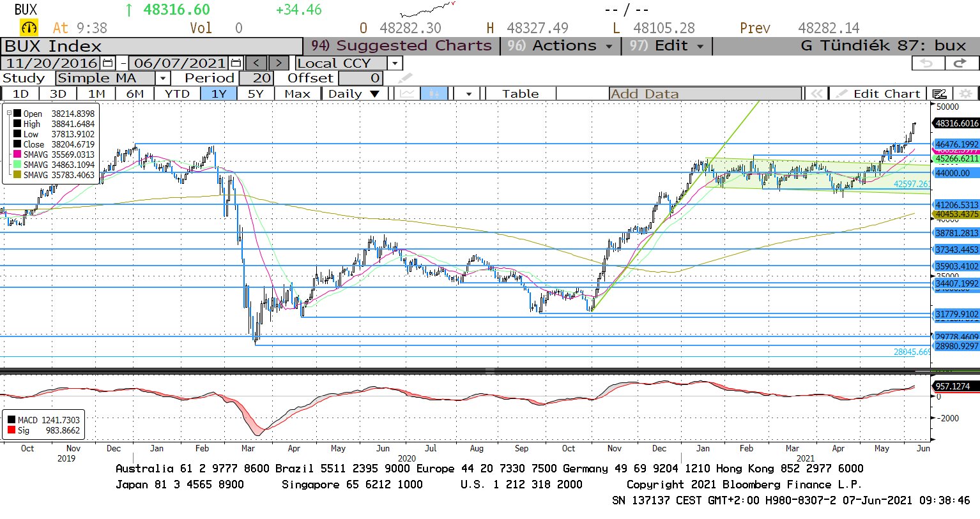Viewport: 980px width, 519px height.
Task: Click the 37343.4453 level label
Action: pyautogui.click(x=956, y=250)
